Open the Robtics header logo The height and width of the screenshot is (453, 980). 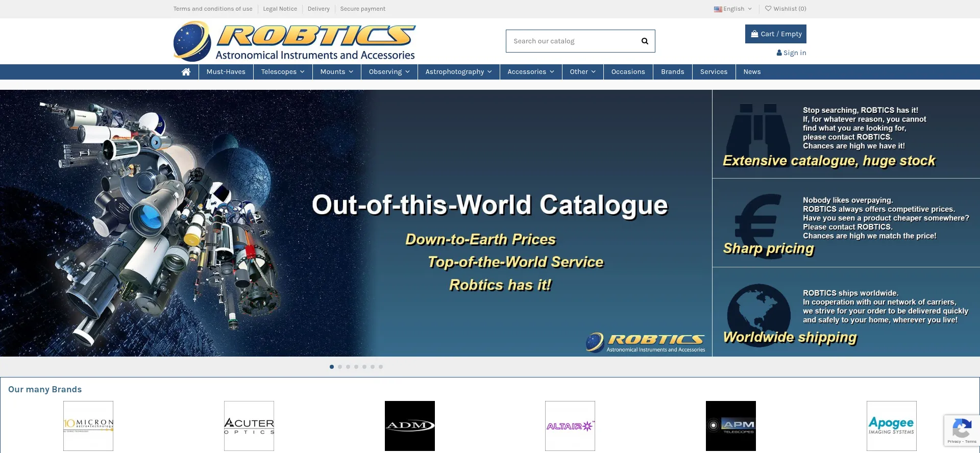coord(295,41)
